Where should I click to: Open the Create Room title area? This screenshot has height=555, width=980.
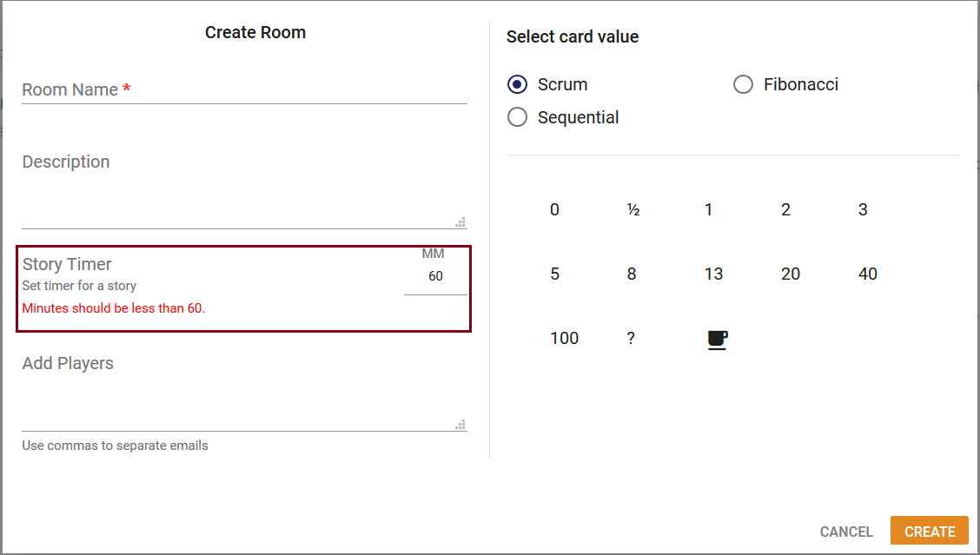tap(255, 32)
